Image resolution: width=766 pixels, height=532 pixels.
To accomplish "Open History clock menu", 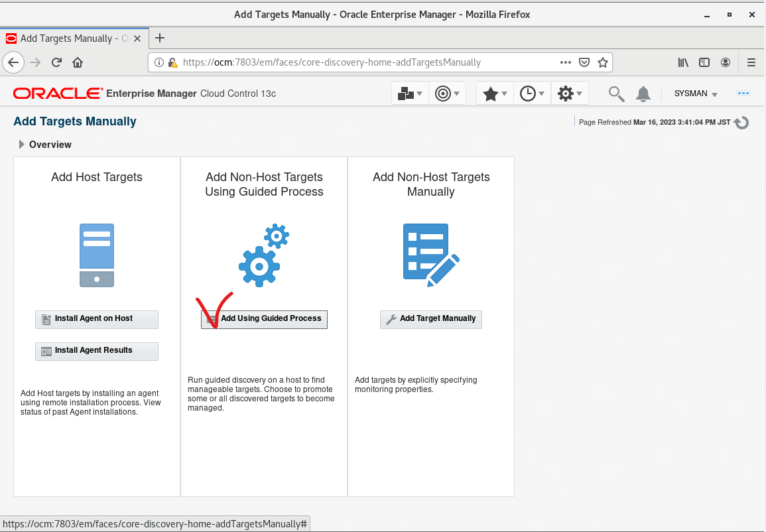I will click(x=532, y=94).
